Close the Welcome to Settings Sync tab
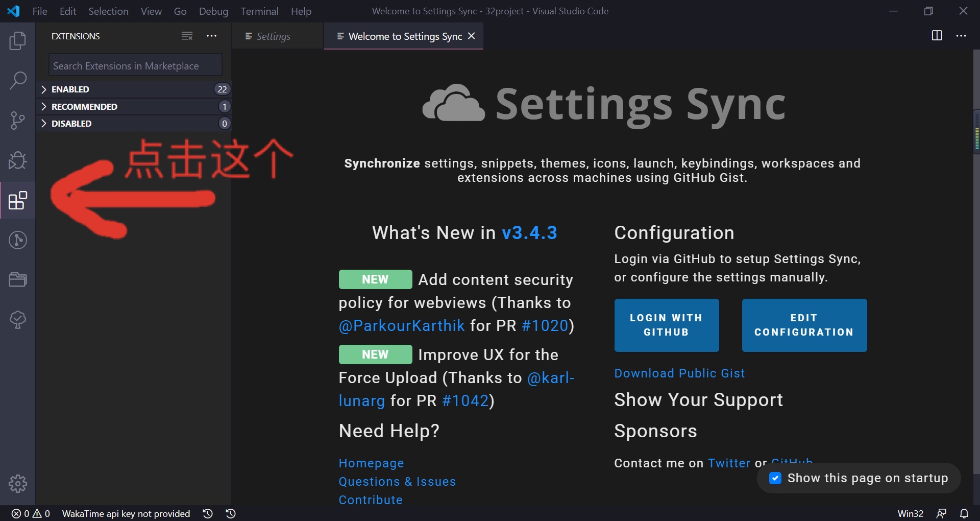The height and width of the screenshot is (521, 980). [472, 36]
